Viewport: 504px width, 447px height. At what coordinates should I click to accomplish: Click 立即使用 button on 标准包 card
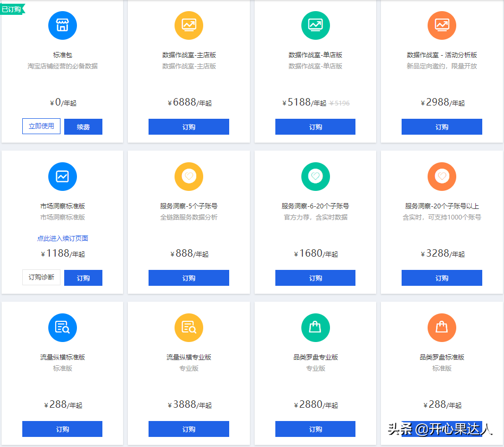(41, 126)
